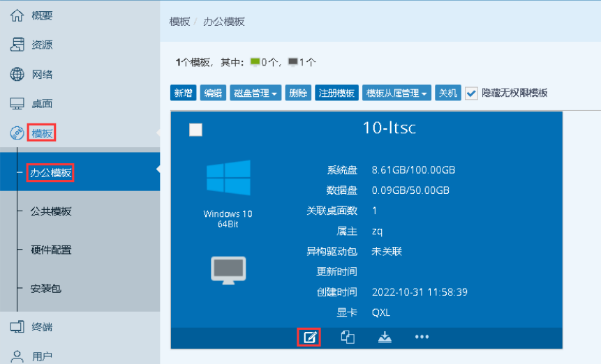The image size is (601, 364).
Task: Open more options ellipsis on template card
Action: pos(422,338)
